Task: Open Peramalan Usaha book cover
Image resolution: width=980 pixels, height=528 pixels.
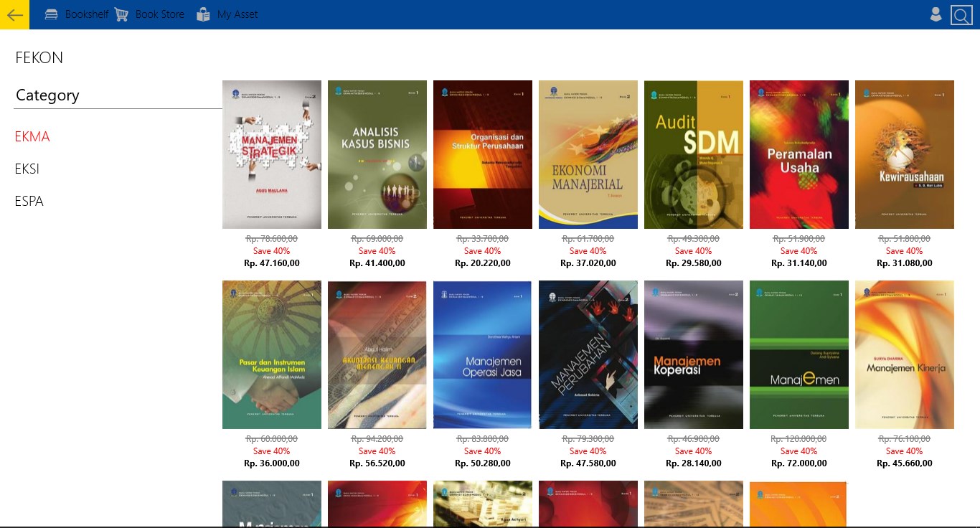Action: point(799,154)
